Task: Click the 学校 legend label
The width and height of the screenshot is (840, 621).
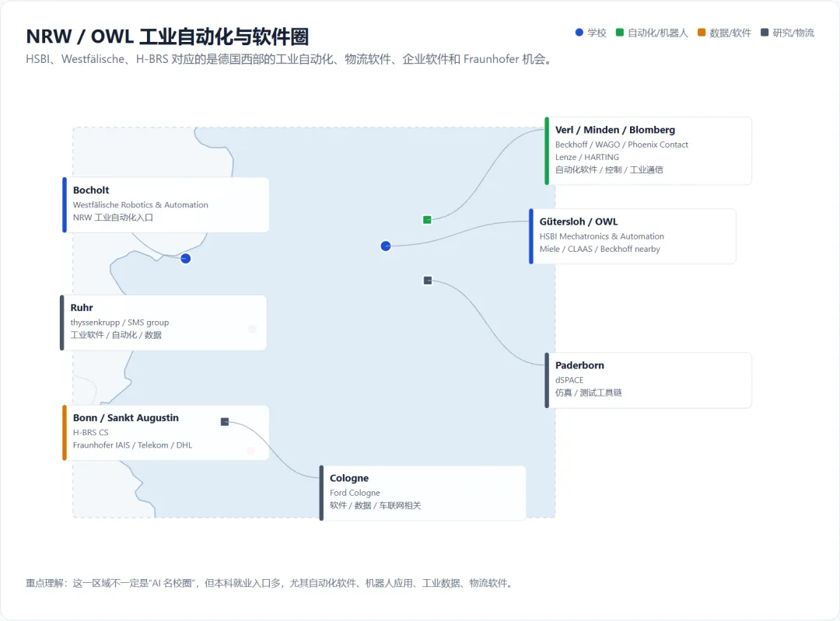Action: coord(597,33)
